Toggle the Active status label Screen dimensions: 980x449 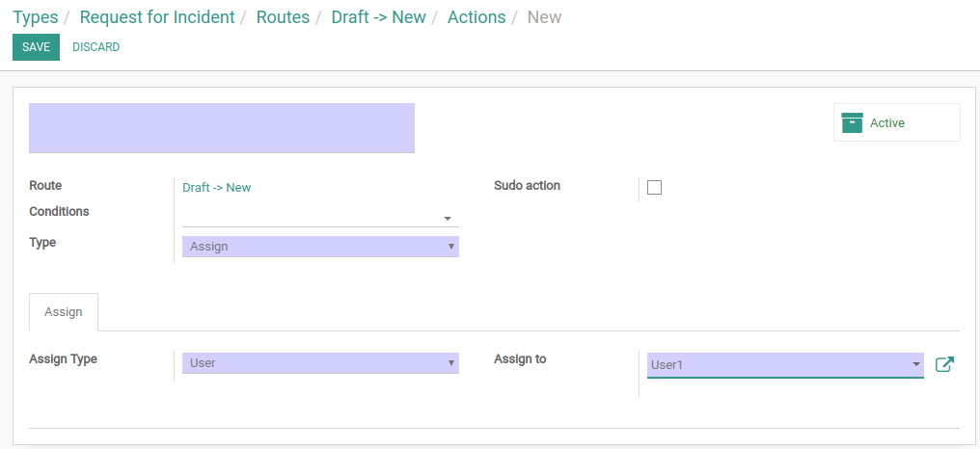coord(886,123)
